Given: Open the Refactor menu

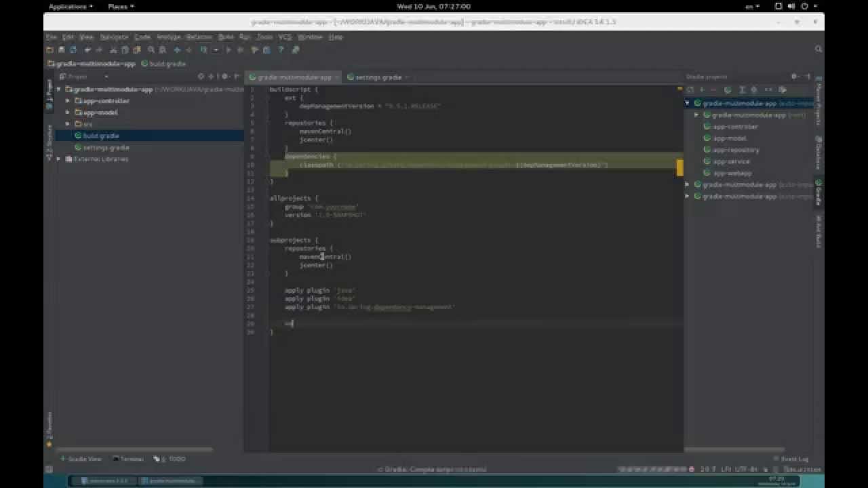Looking at the screenshot, I should coord(199,37).
